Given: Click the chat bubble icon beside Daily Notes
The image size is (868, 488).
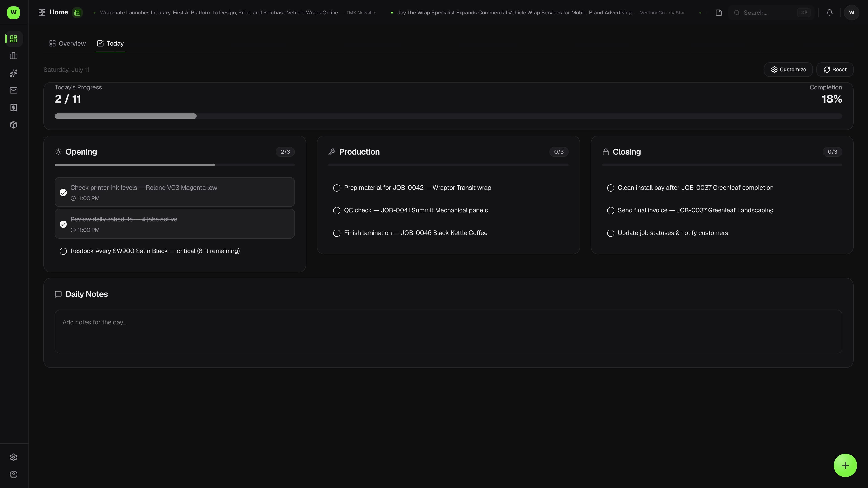Looking at the screenshot, I should coord(58,294).
